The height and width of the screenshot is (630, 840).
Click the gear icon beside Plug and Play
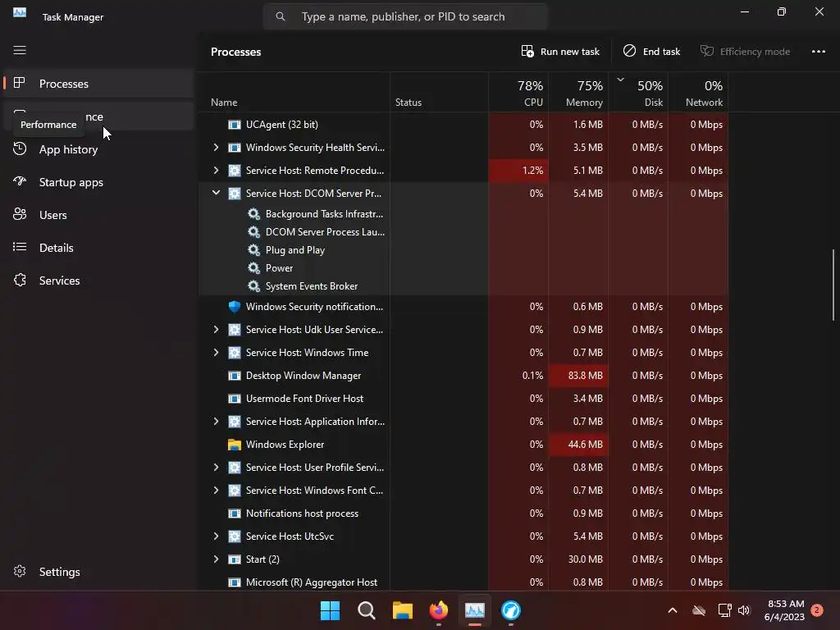pyautogui.click(x=253, y=249)
